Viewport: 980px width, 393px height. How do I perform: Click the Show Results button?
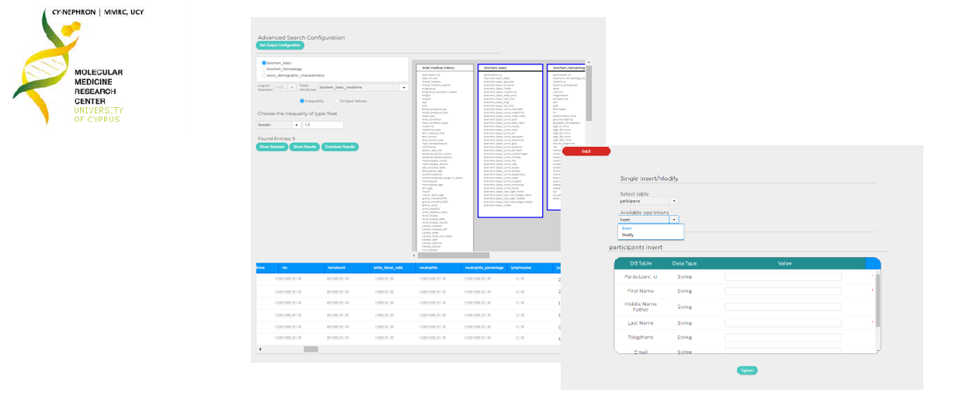point(304,147)
